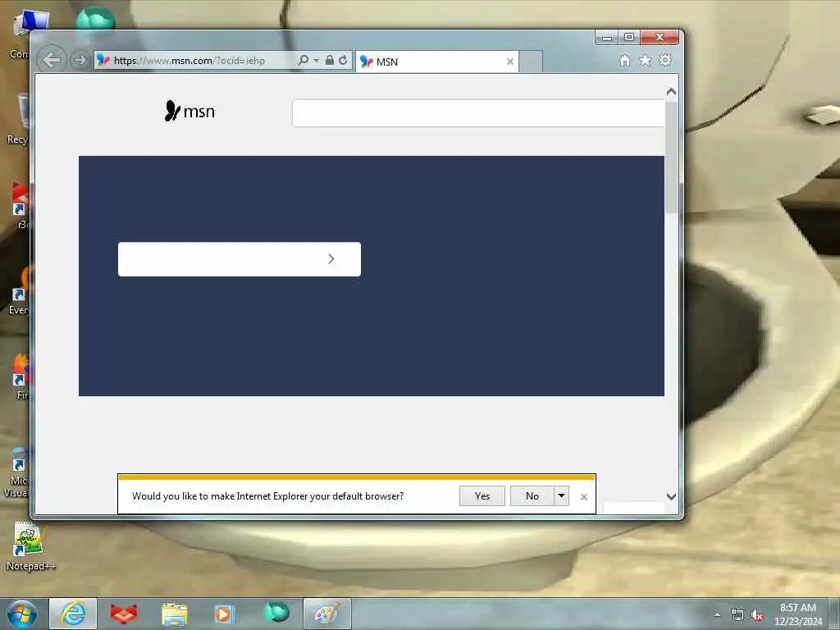Screen dimensions: 840x630
Task: Click the msn butterfly logo
Action: pos(189,111)
